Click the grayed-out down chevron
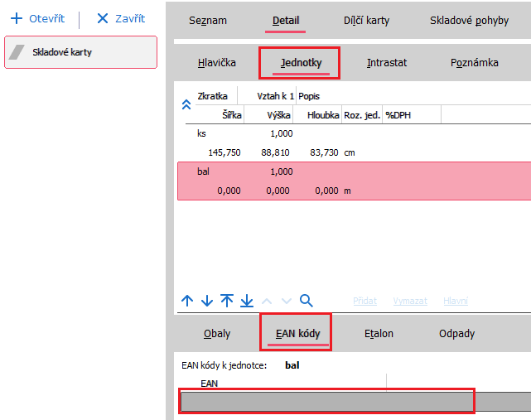The height and width of the screenshot is (420, 531). click(x=286, y=301)
